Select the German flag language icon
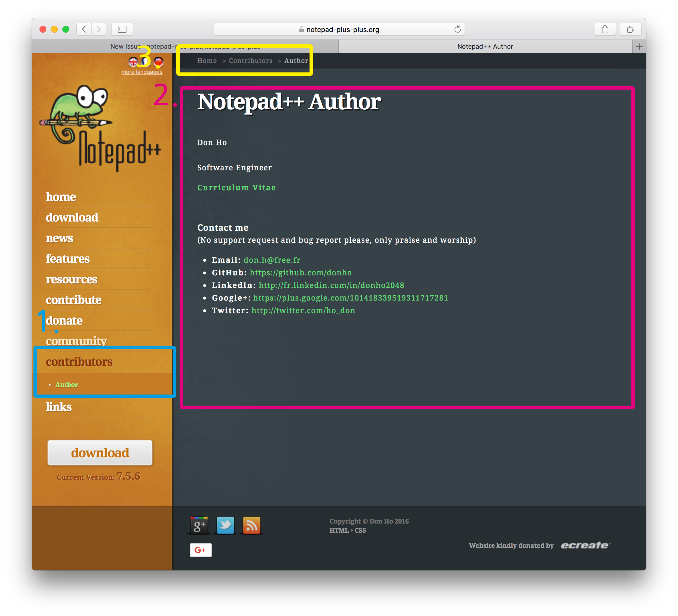This screenshot has height=616, width=678. coord(159,62)
